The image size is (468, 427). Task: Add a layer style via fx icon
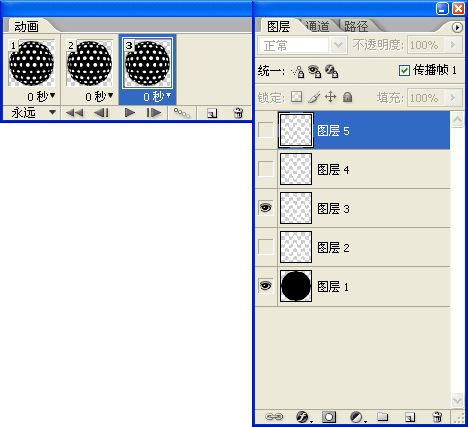303,417
